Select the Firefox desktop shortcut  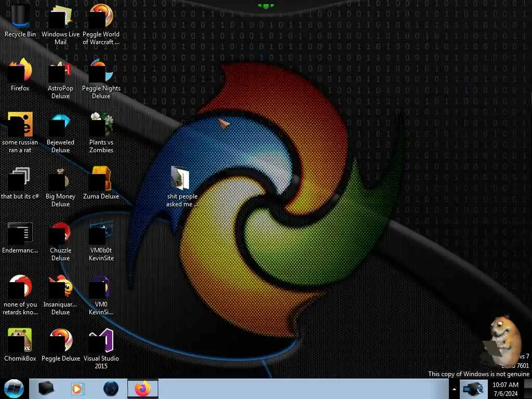click(20, 75)
